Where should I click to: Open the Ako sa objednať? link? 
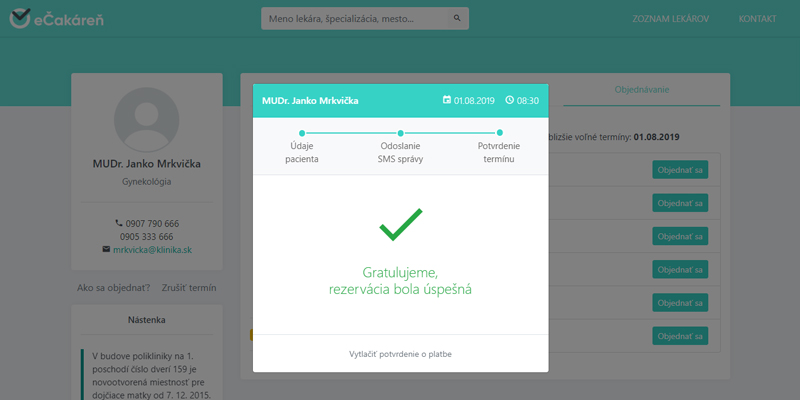(x=114, y=288)
